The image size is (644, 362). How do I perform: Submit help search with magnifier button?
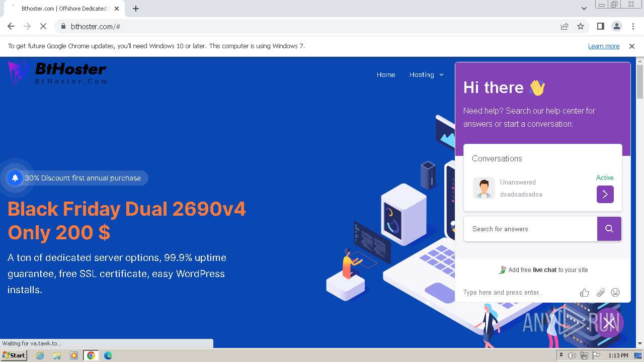(609, 229)
